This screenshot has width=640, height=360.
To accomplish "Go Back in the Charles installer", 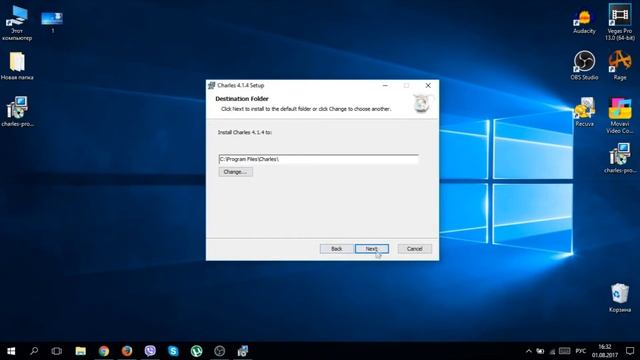I will [336, 249].
